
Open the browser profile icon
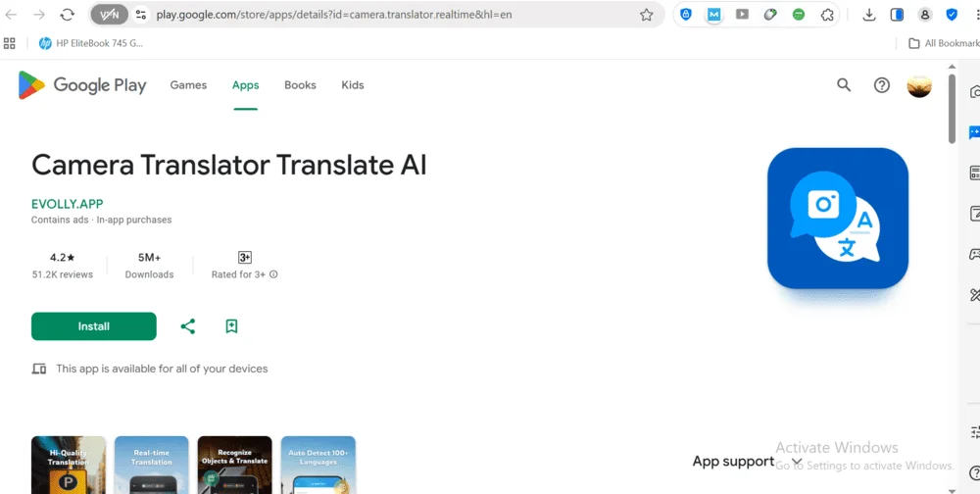(925, 15)
